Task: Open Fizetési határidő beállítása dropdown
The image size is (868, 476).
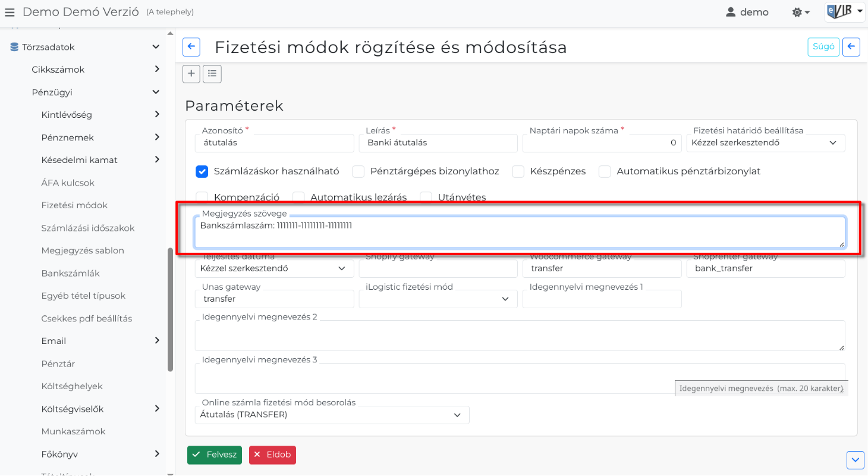Action: click(765, 143)
